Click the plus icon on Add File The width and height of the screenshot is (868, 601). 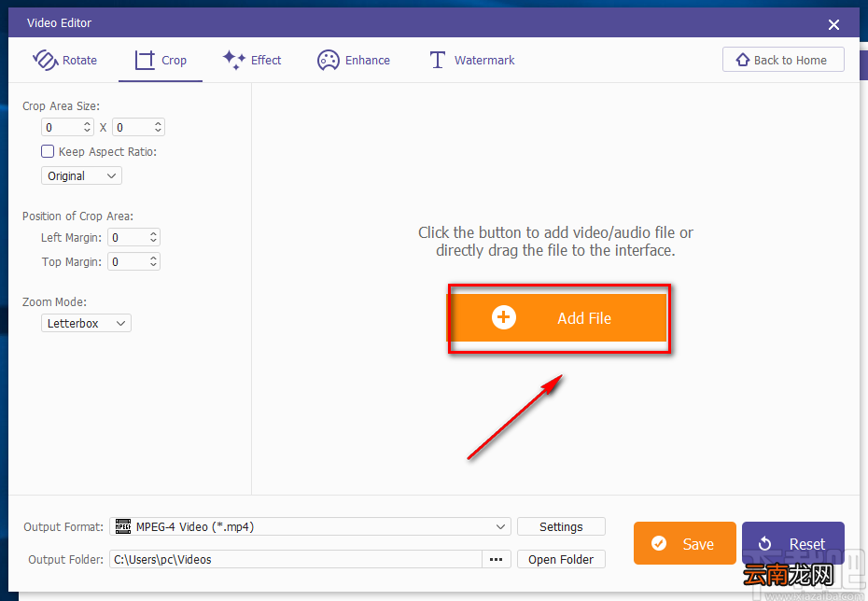click(x=504, y=317)
